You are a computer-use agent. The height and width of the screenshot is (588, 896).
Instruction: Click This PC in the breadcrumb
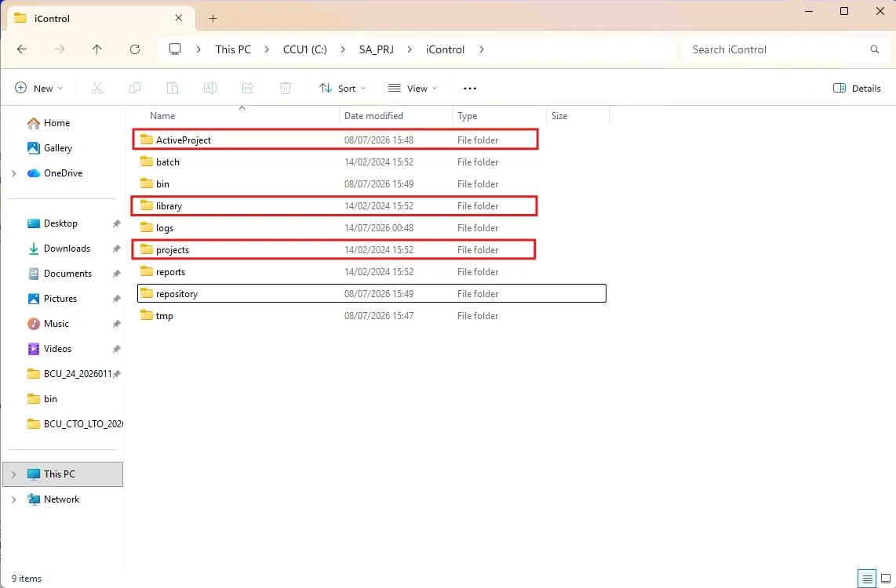point(233,49)
